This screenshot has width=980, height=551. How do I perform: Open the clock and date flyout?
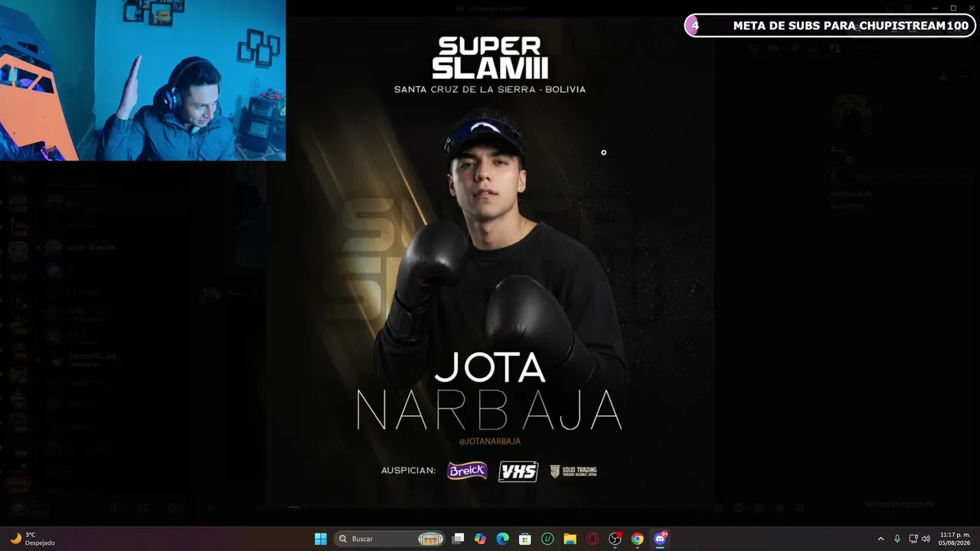[954, 539]
